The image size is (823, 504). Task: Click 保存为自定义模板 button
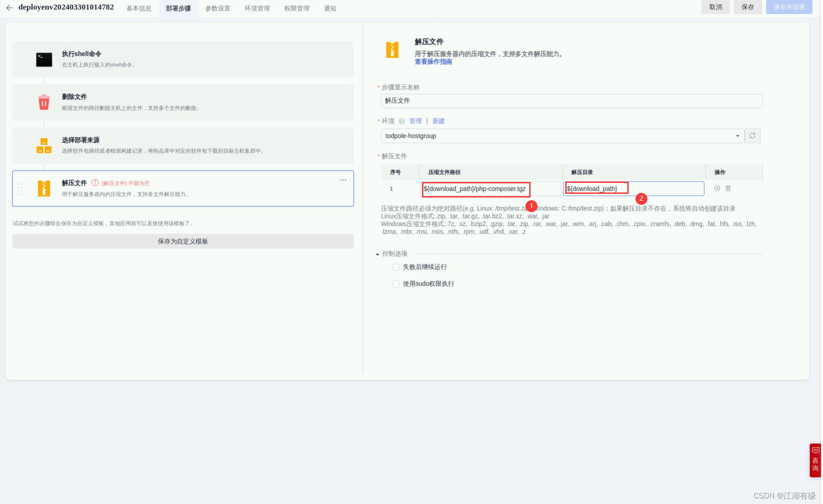(183, 241)
